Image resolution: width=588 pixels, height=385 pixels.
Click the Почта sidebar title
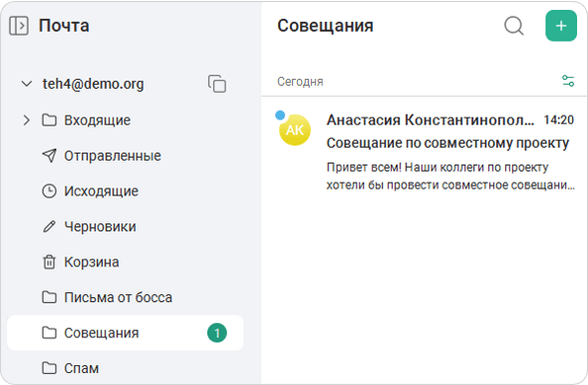pyautogui.click(x=64, y=26)
